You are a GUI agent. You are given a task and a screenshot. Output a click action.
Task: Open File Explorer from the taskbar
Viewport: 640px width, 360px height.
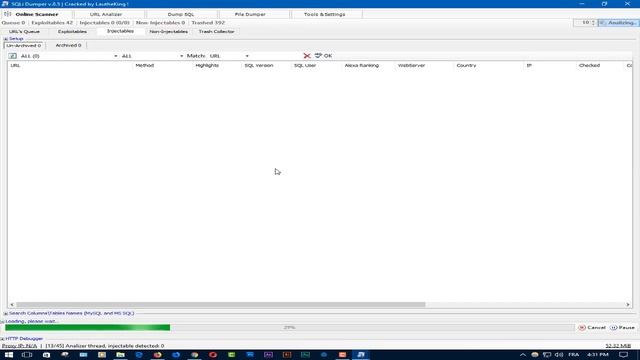(x=120, y=355)
